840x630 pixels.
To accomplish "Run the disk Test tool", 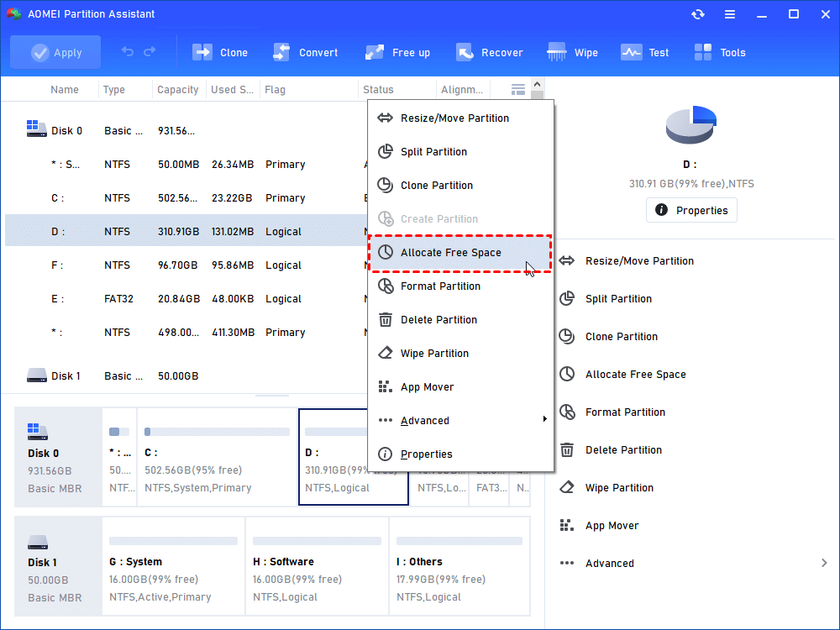I will click(x=644, y=52).
